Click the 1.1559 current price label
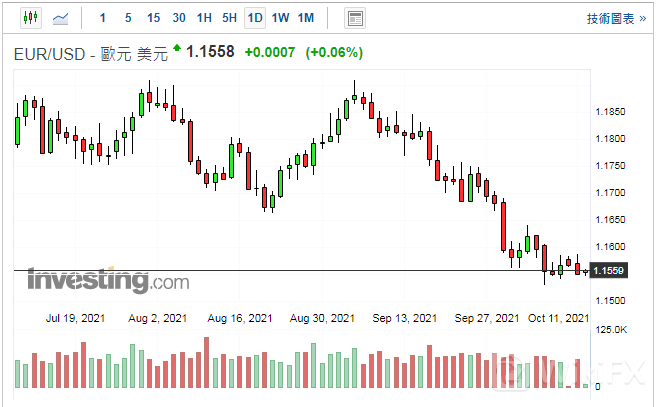Viewport: 656px width, 407px height. click(x=609, y=270)
